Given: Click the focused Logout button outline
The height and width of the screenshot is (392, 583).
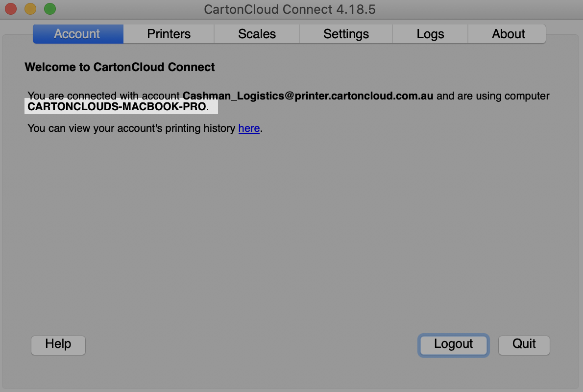Looking at the screenshot, I should [x=453, y=345].
